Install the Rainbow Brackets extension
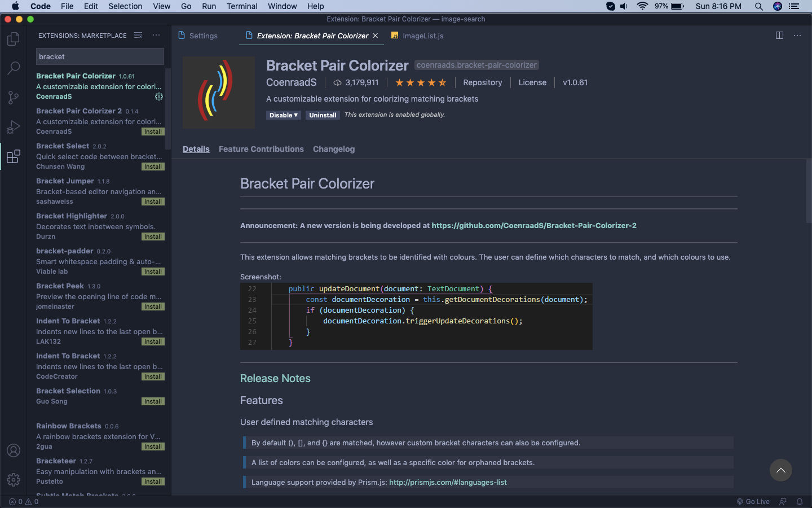 pyautogui.click(x=153, y=446)
